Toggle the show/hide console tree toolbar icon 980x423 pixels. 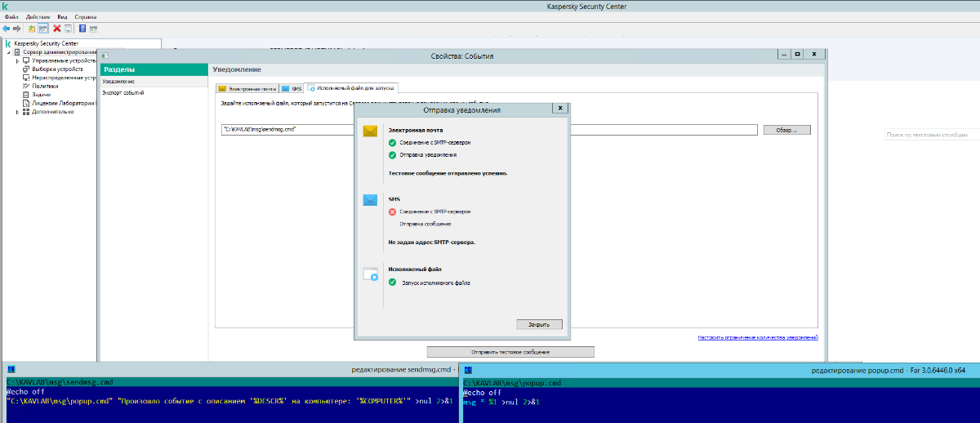coord(42,28)
